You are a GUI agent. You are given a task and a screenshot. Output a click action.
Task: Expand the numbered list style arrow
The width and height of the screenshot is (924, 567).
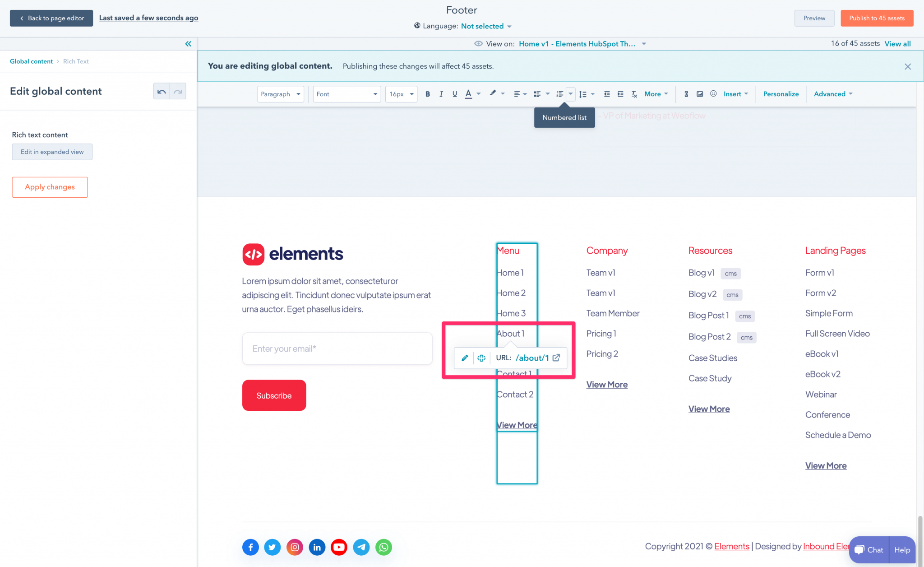pos(570,94)
